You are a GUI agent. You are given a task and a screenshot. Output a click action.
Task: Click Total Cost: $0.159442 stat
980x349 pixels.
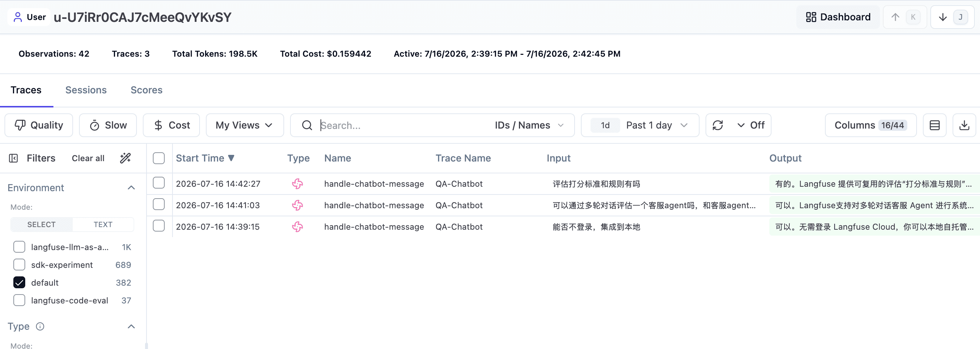click(325, 54)
